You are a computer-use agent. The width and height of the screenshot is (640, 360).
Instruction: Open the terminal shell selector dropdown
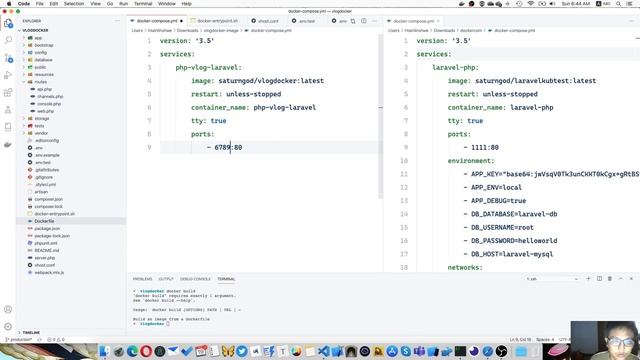[x=552, y=279]
